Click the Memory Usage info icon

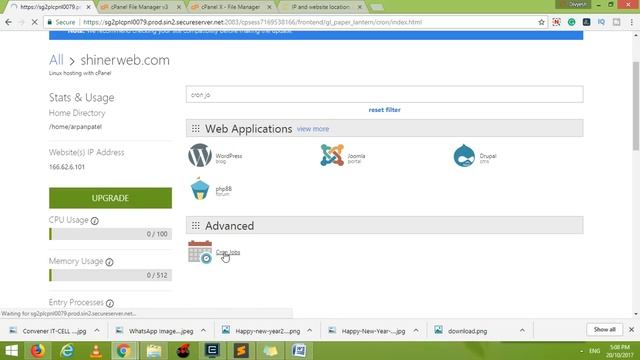tap(109, 262)
